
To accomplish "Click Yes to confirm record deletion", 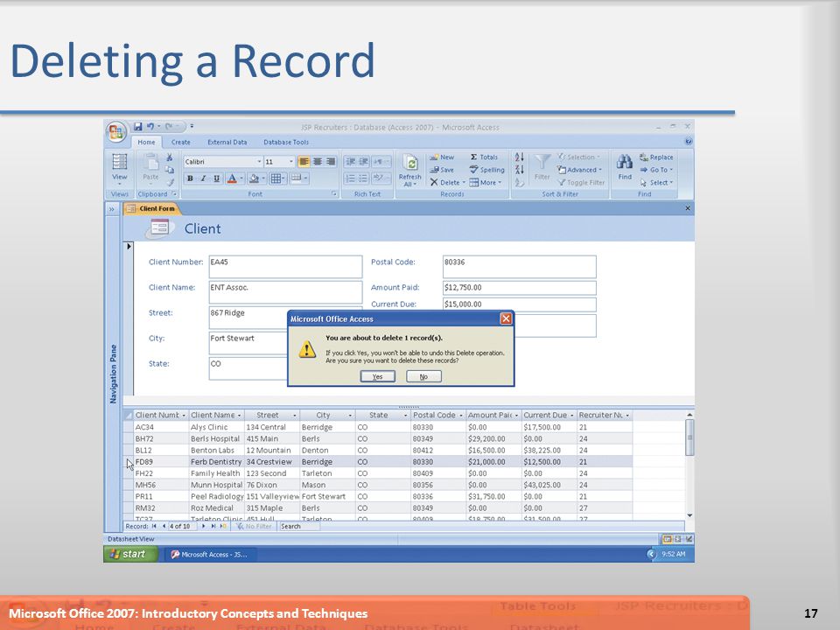I will tap(378, 376).
